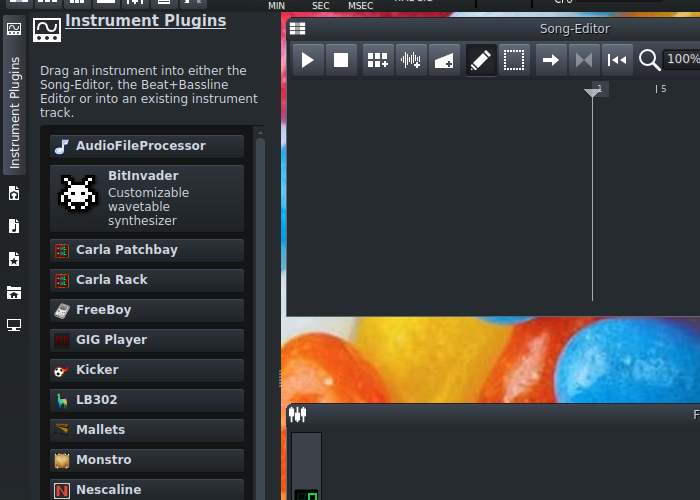Image resolution: width=700 pixels, height=500 pixels.
Task: Click the SEC time display label
Action: pos(321,6)
